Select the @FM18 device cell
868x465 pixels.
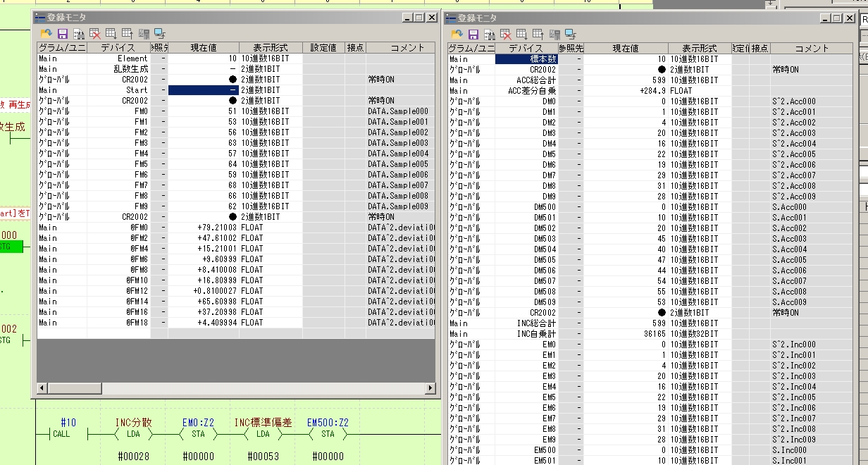click(x=118, y=323)
